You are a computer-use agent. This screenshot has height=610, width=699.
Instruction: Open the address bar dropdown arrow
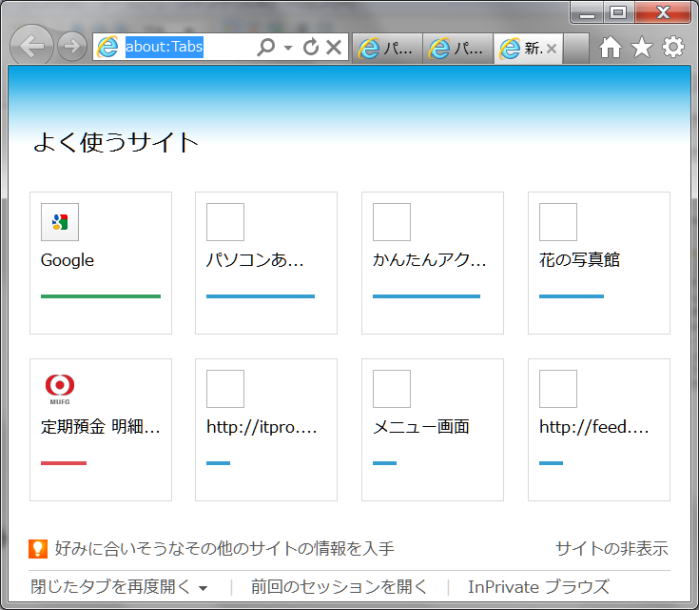click(288, 47)
